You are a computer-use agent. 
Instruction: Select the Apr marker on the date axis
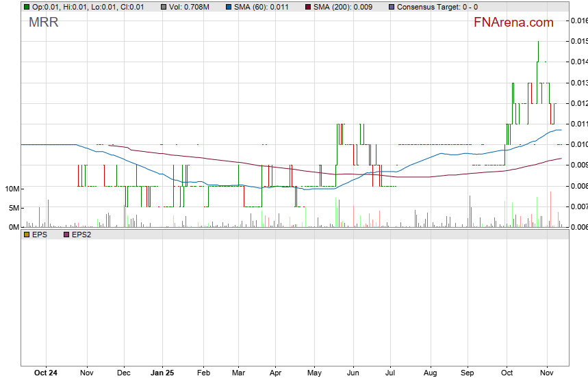(x=275, y=373)
